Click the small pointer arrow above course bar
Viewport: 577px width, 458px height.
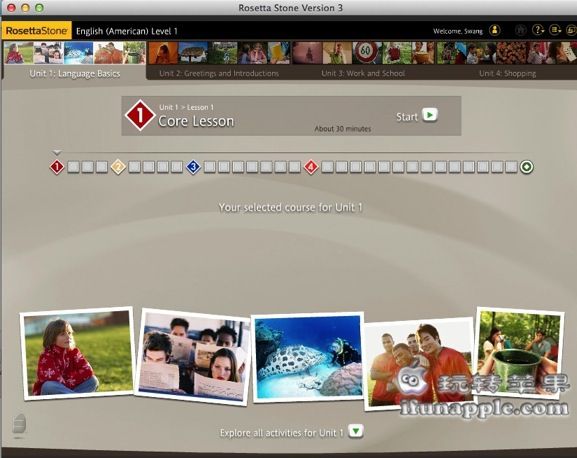coord(57,152)
